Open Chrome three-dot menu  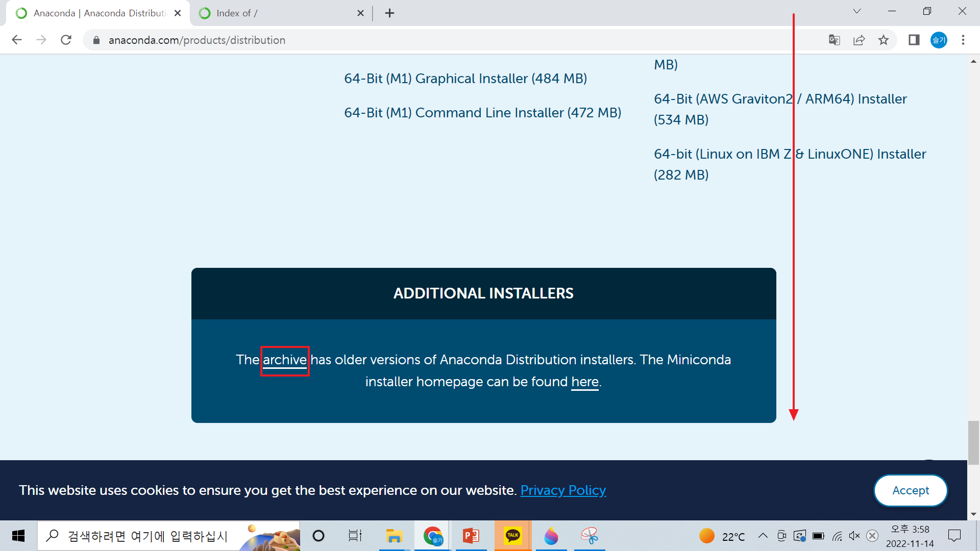click(963, 40)
